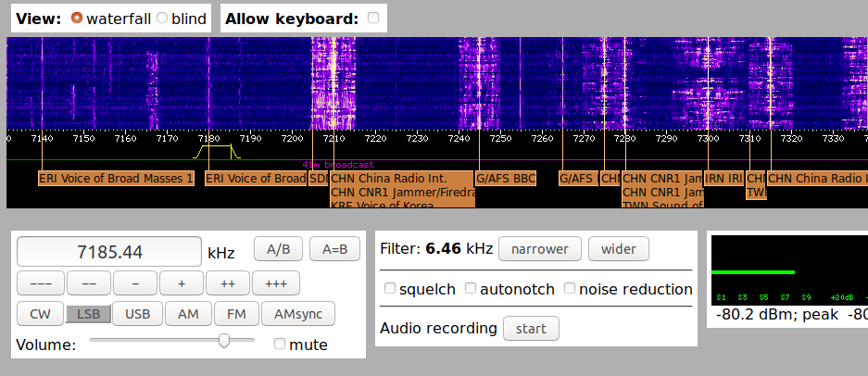Step frequency down with the --- button
The width and height of the screenshot is (868, 376).
coord(41,283)
